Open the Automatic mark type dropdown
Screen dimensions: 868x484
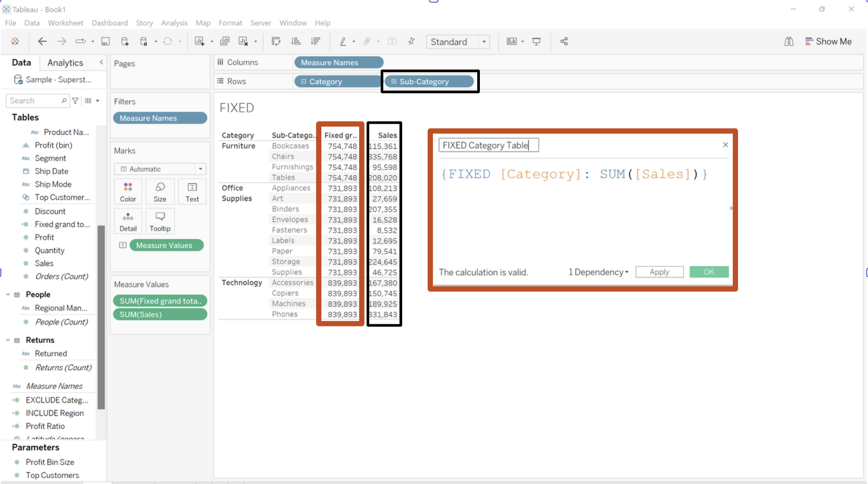pos(200,169)
